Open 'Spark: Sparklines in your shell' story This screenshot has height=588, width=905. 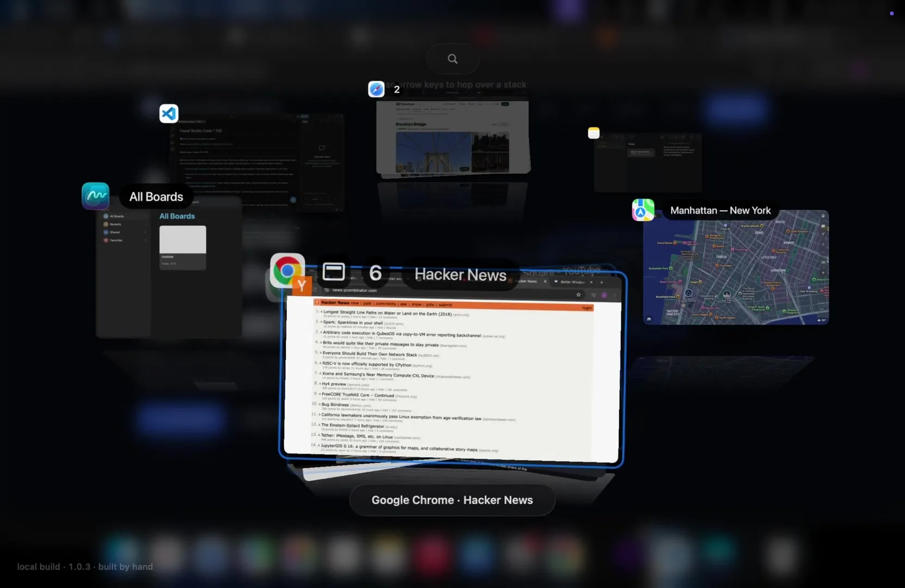353,322
